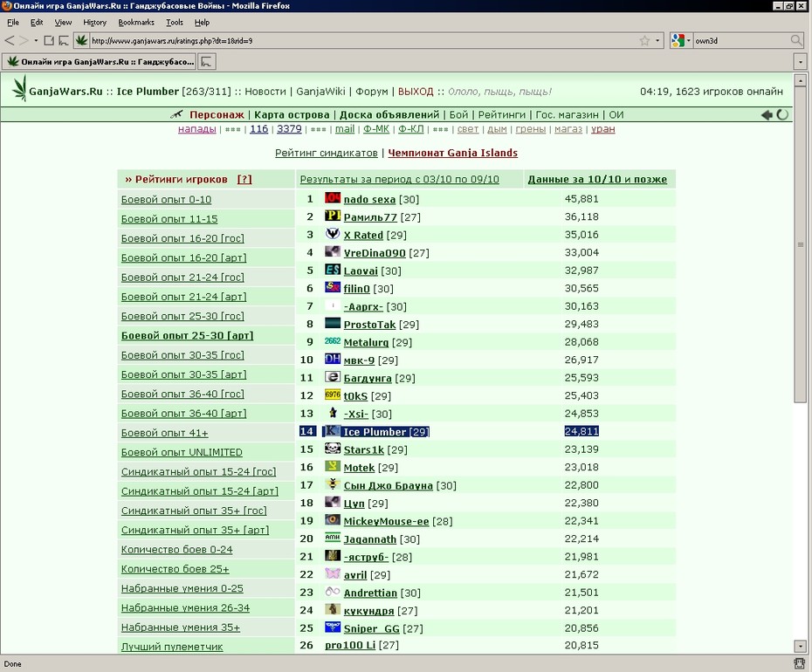Image resolution: width=812 pixels, height=672 pixels.
Task: Open player profile link nado sexa
Action: tap(369, 199)
